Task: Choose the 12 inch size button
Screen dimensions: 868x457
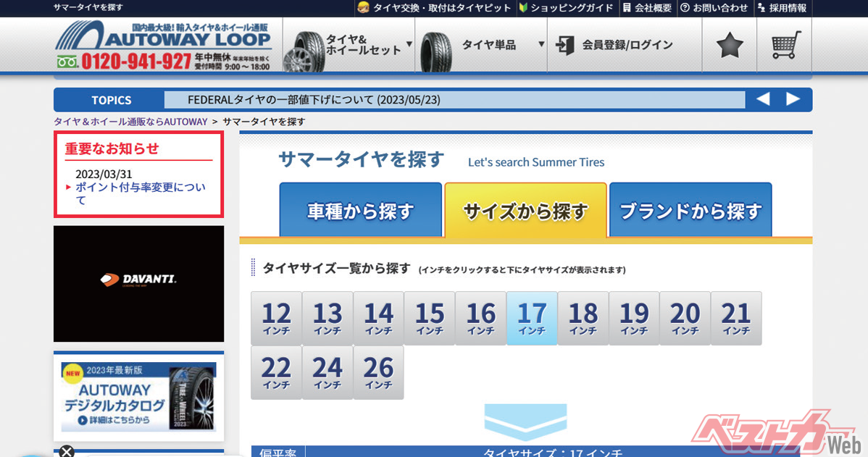Action: (x=276, y=318)
